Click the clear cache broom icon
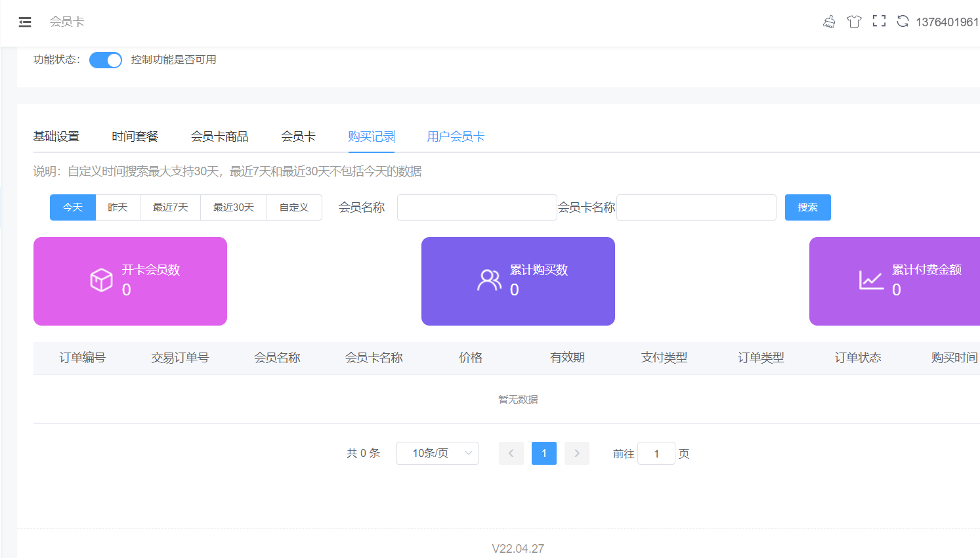 tap(830, 22)
